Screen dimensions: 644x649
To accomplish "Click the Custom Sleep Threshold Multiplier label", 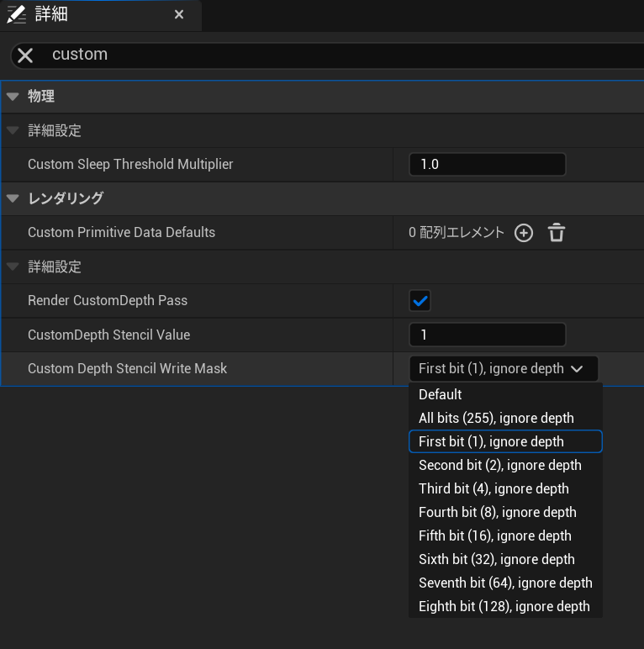I will point(130,164).
